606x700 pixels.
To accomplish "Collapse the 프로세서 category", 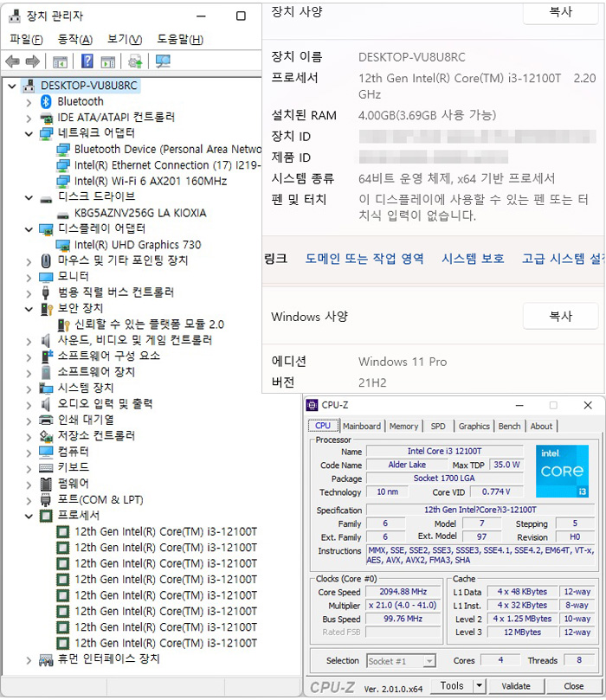I will coord(29,516).
